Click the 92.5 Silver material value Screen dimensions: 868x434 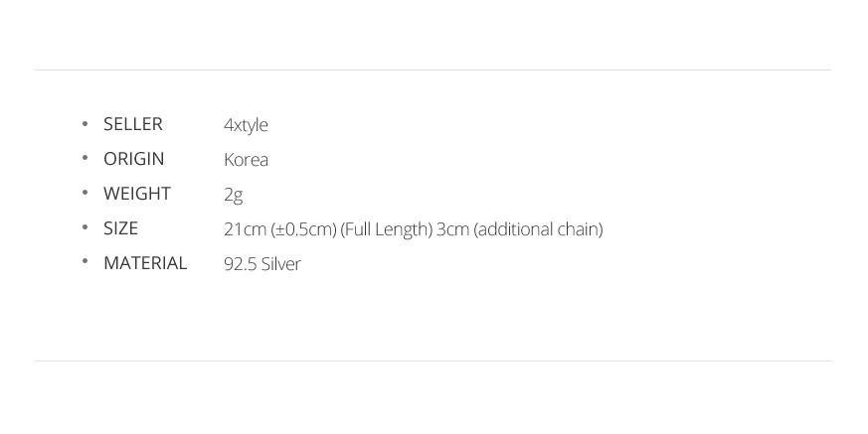point(262,264)
